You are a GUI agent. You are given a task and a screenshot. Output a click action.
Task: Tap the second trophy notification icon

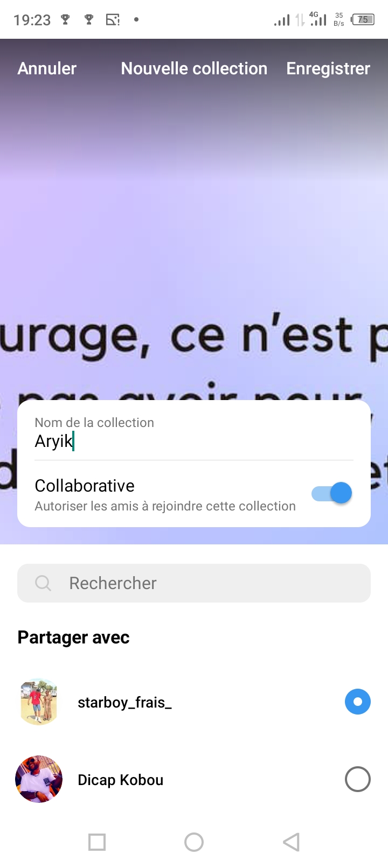pos(89,20)
